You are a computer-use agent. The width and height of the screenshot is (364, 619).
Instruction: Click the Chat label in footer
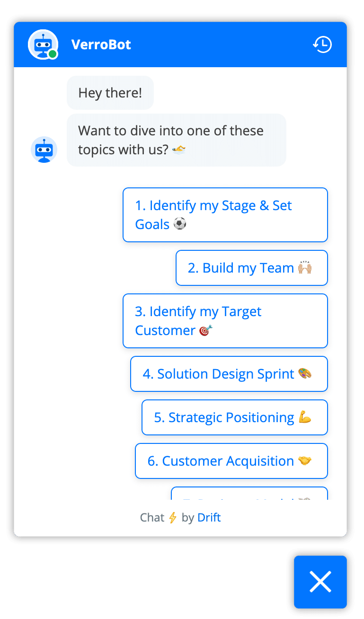(x=152, y=518)
